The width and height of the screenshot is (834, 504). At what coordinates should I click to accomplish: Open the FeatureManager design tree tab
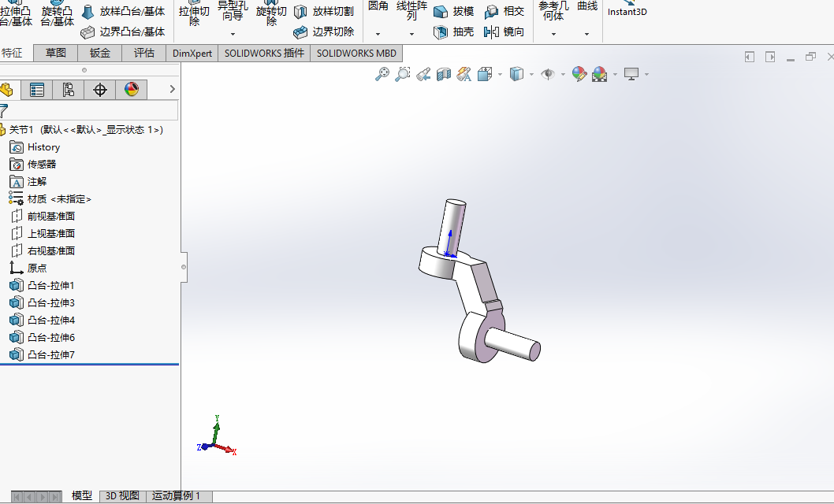[x=7, y=89]
